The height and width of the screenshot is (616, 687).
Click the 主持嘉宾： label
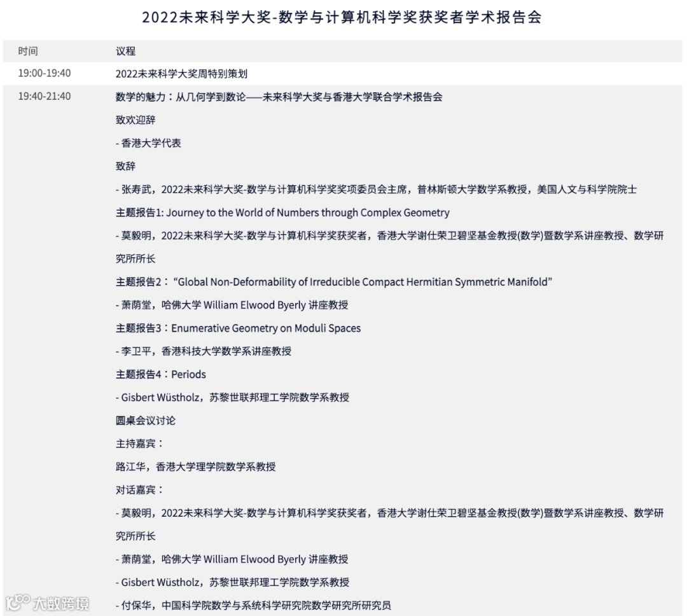[140, 444]
